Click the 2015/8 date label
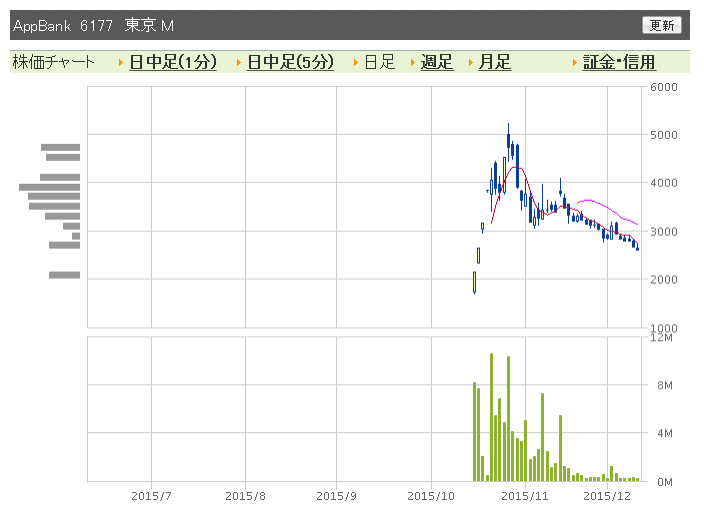Screen dimensions: 704x518 pyautogui.click(x=245, y=496)
